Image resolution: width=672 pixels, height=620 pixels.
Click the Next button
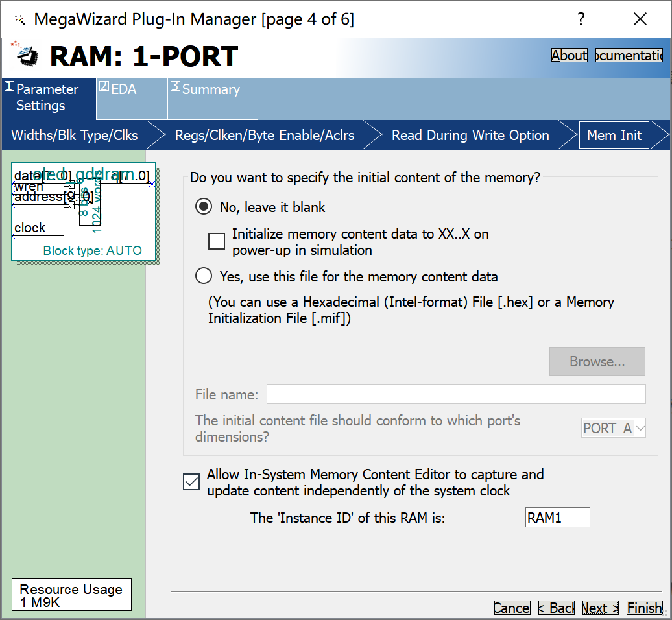(x=599, y=607)
